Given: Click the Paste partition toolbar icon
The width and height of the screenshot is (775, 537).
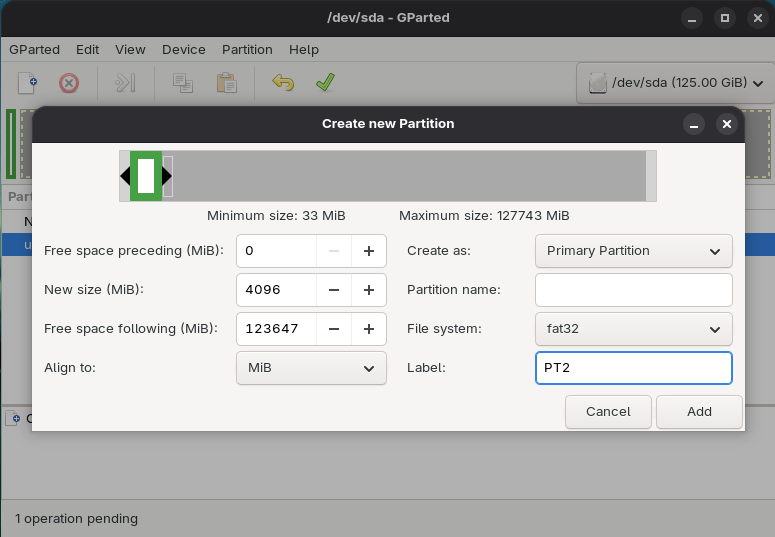Looking at the screenshot, I should pos(226,83).
